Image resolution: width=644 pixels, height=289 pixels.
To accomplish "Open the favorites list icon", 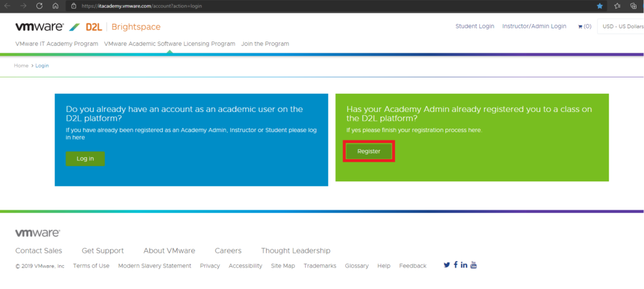I will [617, 6].
